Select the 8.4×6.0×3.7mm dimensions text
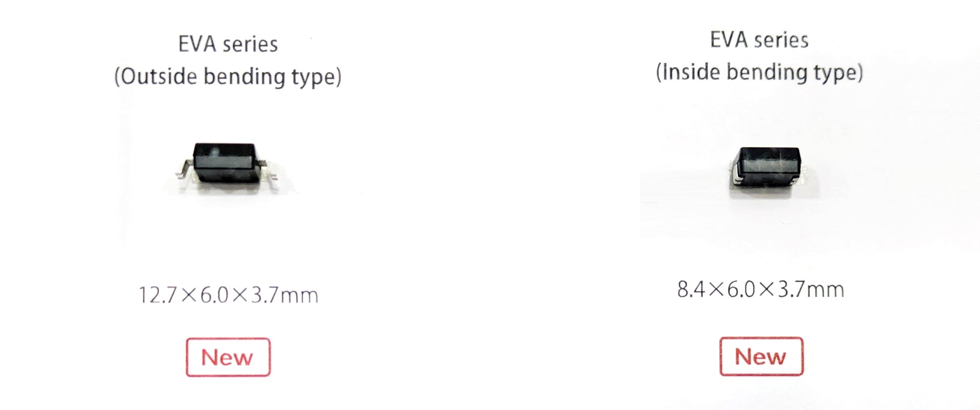Image resolution: width=980 pixels, height=410 pixels. coord(760,290)
